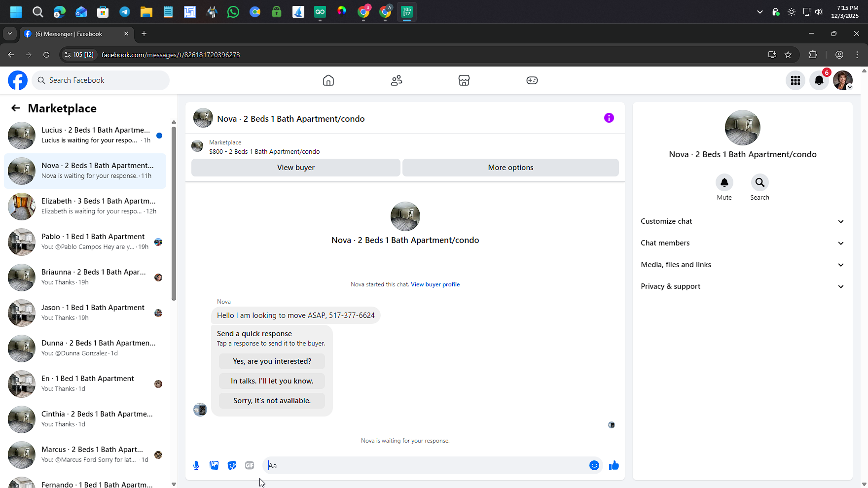This screenshot has height=488, width=868.
Task: Select the Messenger | Facebook browser tab
Action: [76, 34]
